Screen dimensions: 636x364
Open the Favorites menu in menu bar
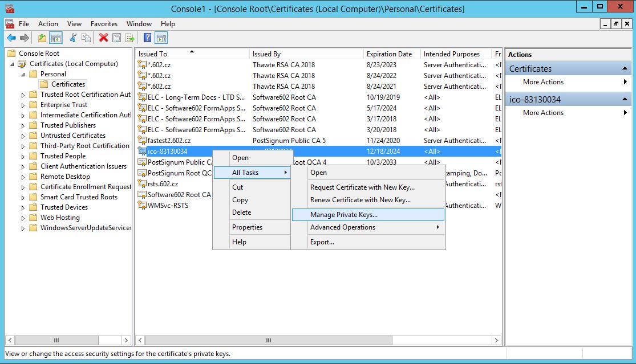click(104, 24)
